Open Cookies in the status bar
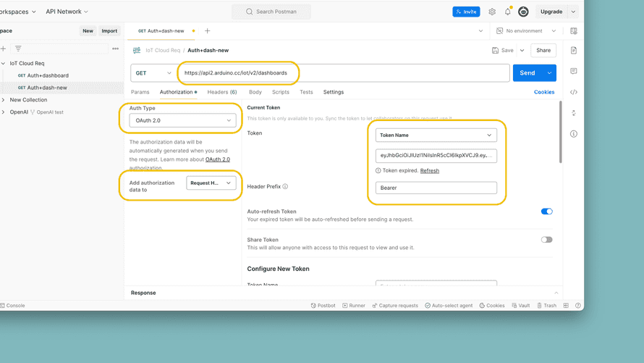 pyautogui.click(x=492, y=306)
